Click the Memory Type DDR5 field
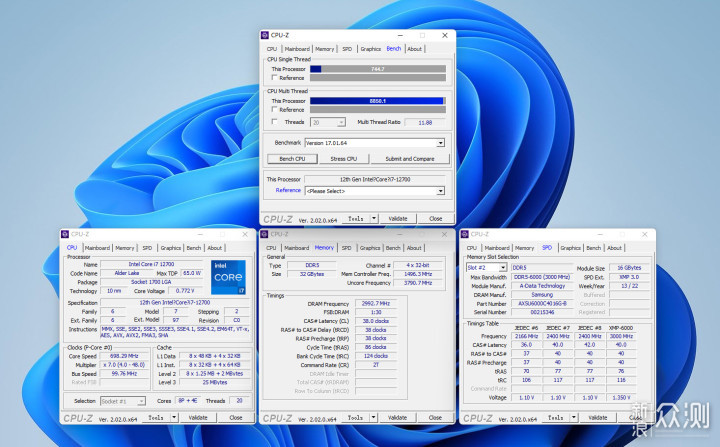720x447 pixels. coord(312,265)
